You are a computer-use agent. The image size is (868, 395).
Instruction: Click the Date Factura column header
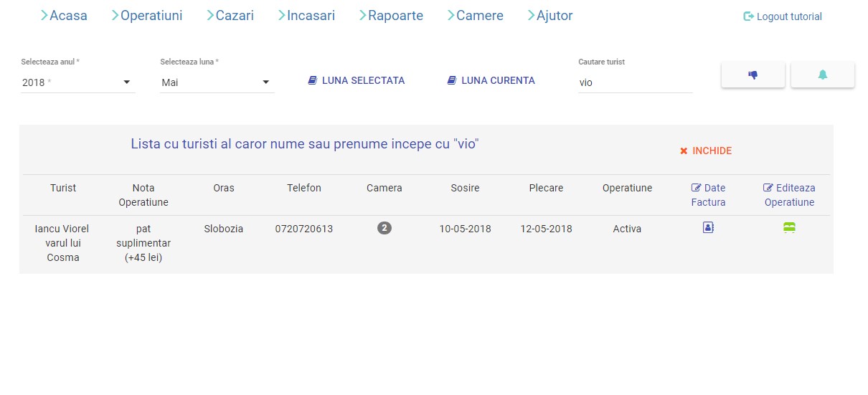tap(708, 195)
